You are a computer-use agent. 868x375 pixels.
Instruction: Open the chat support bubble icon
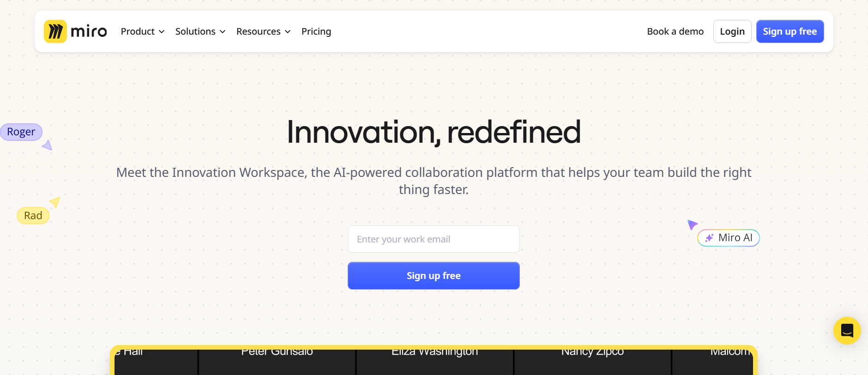click(x=847, y=331)
